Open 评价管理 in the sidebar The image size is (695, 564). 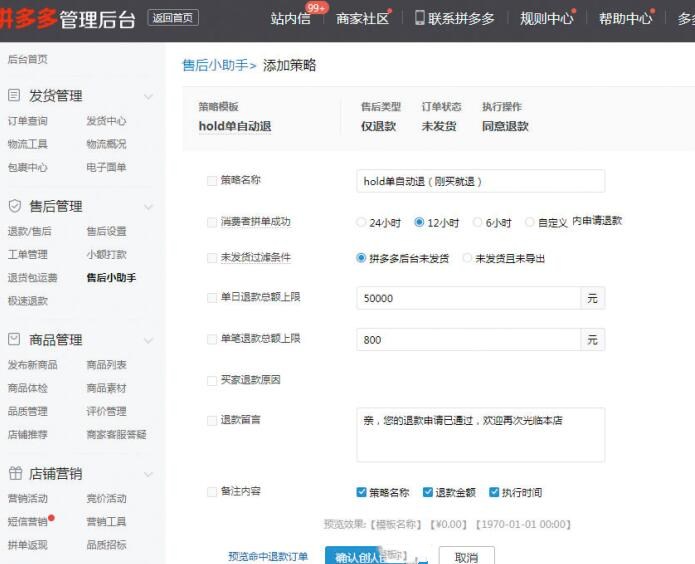[x=106, y=411]
